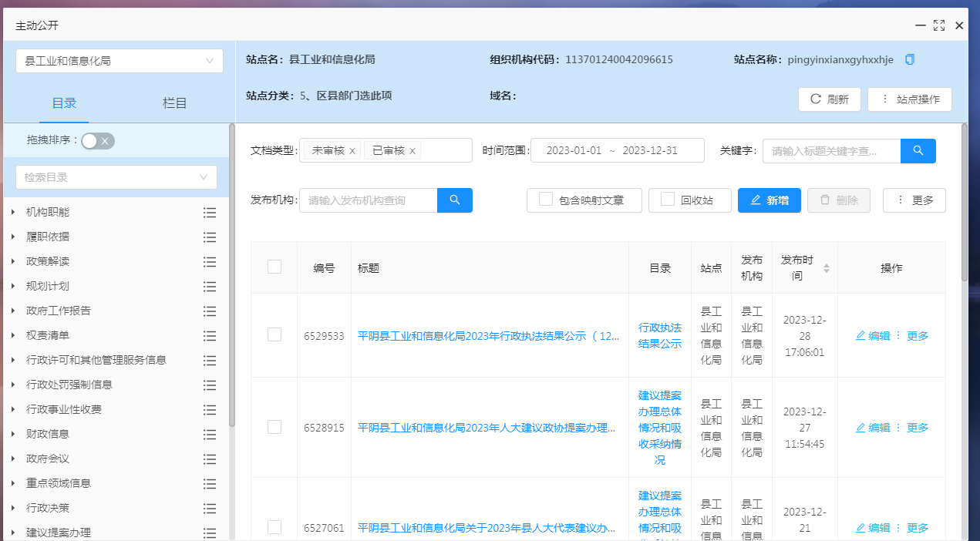Tick checkbox for row 6528915

[274, 427]
